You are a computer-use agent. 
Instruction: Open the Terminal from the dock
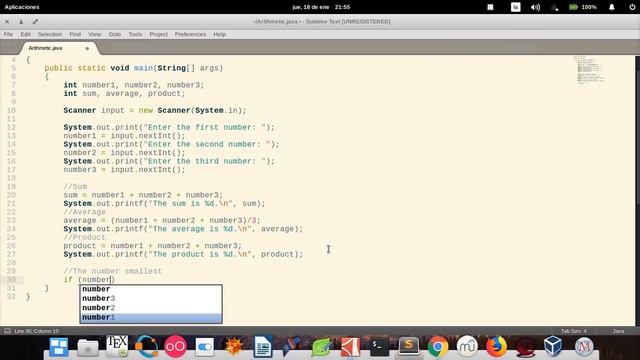tap(379, 347)
